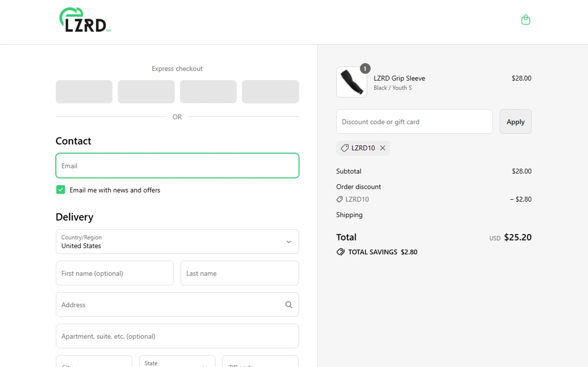Click the Apartment, suite, etc. field

pyautogui.click(x=177, y=336)
